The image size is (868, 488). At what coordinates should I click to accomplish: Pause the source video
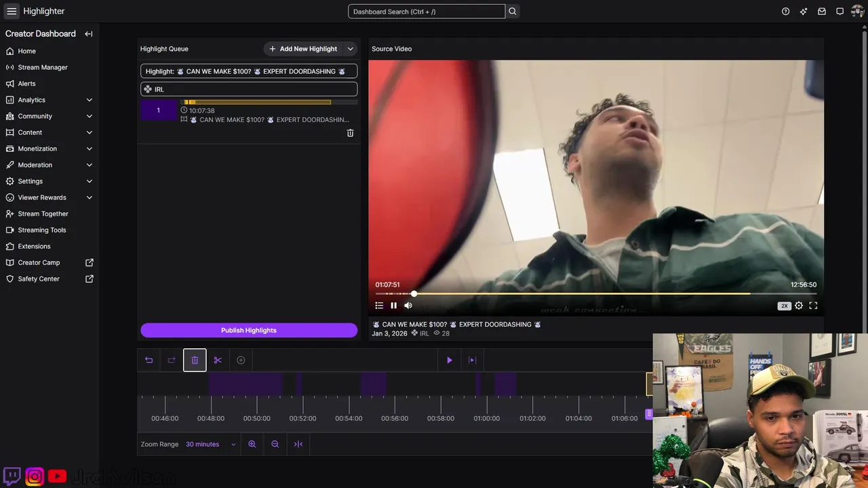pos(393,306)
